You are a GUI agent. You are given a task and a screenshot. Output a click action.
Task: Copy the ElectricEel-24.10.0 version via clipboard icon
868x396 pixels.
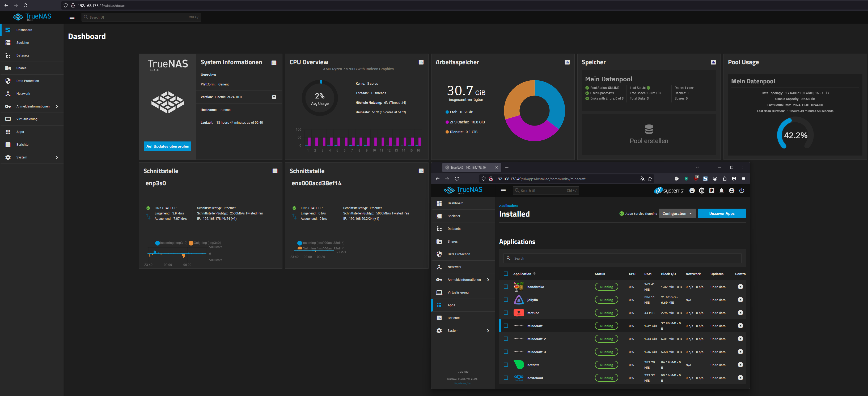click(274, 97)
